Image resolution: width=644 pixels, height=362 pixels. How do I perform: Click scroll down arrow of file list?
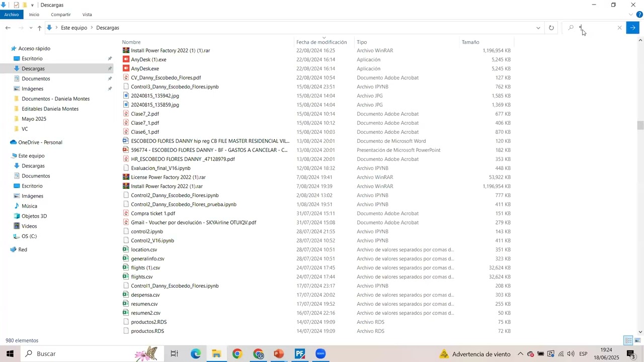tap(640, 332)
